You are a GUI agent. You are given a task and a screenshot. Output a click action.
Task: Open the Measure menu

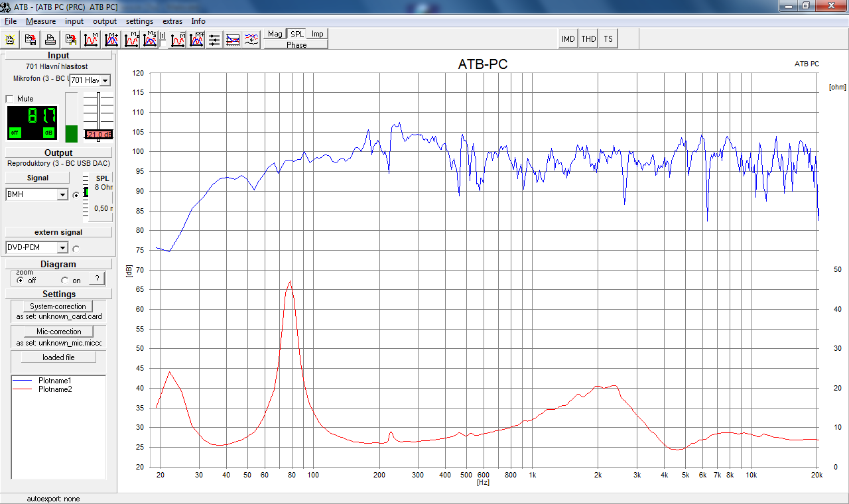(x=40, y=21)
